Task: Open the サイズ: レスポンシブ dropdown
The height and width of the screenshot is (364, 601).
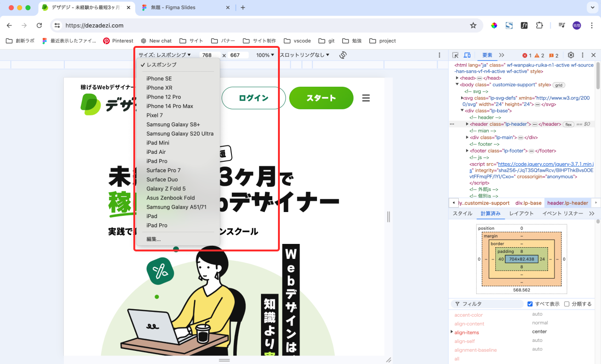Action: click(165, 55)
